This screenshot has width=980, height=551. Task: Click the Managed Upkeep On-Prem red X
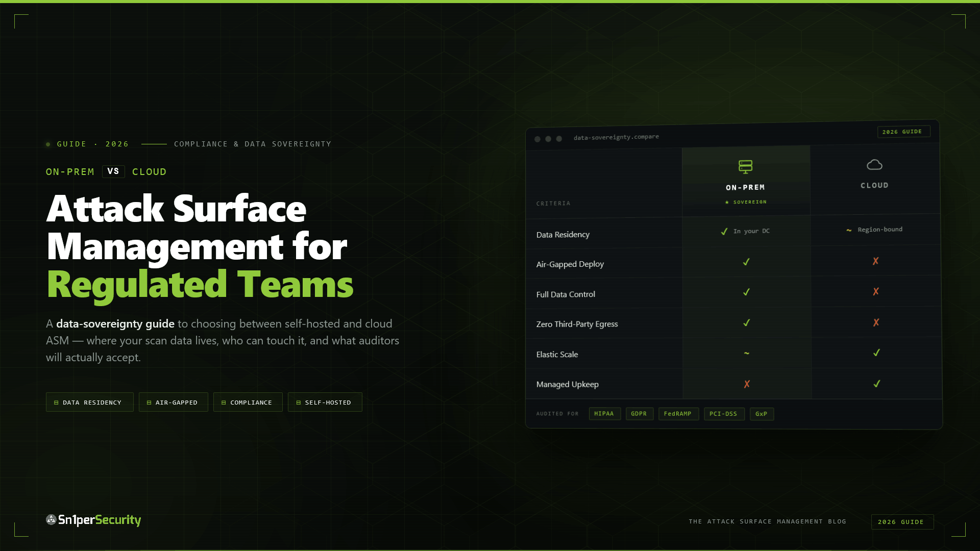point(747,384)
